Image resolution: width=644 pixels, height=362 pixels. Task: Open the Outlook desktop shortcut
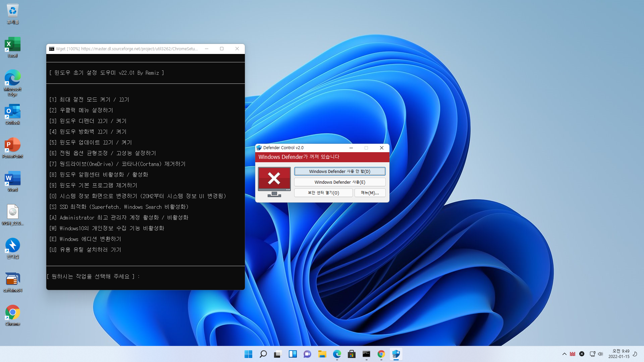[x=13, y=114]
